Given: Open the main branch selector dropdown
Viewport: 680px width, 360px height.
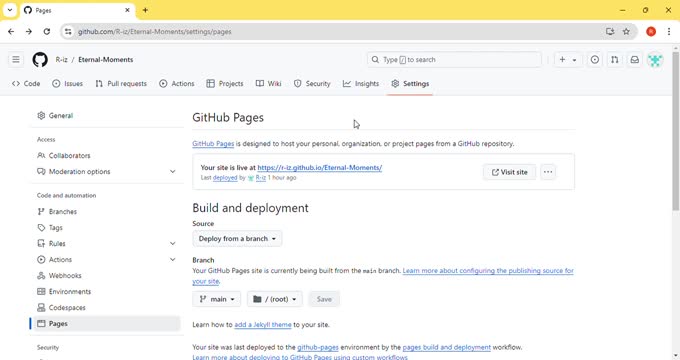Looking at the screenshot, I should click(x=216, y=299).
